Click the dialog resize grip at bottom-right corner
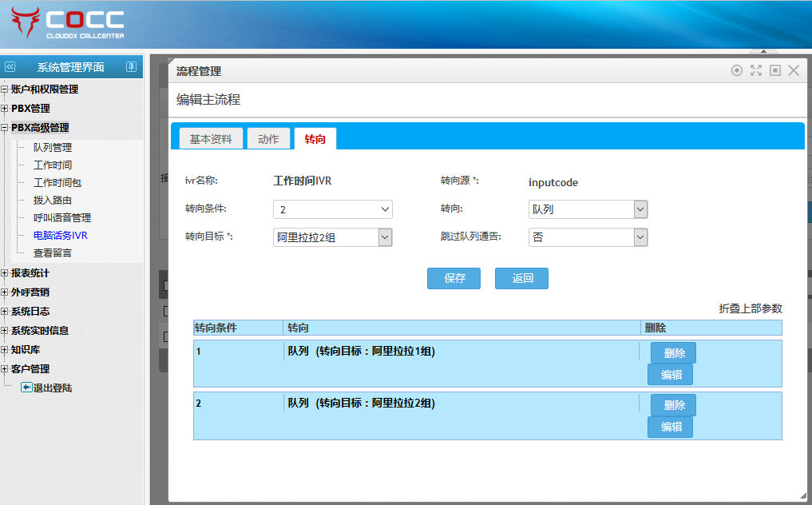Screen dimensions: 812x505 [x=801, y=495]
